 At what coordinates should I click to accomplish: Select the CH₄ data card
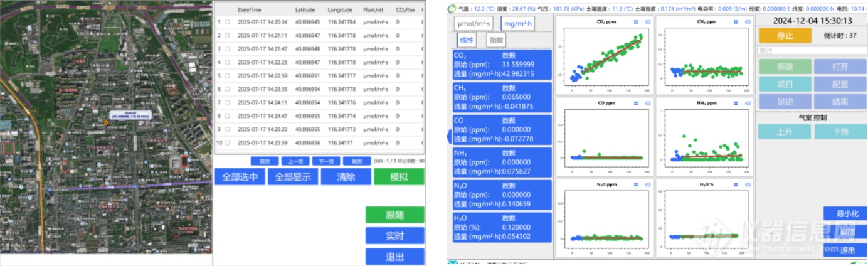(502, 97)
